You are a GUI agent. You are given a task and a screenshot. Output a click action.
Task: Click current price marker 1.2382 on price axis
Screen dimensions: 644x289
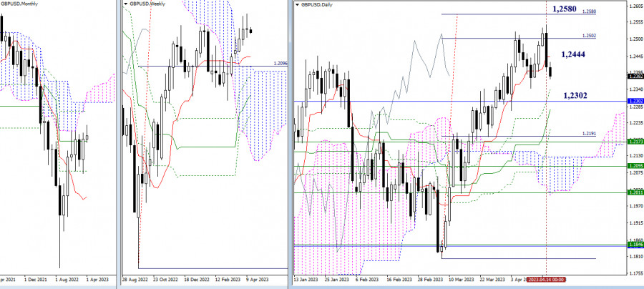coord(635,76)
